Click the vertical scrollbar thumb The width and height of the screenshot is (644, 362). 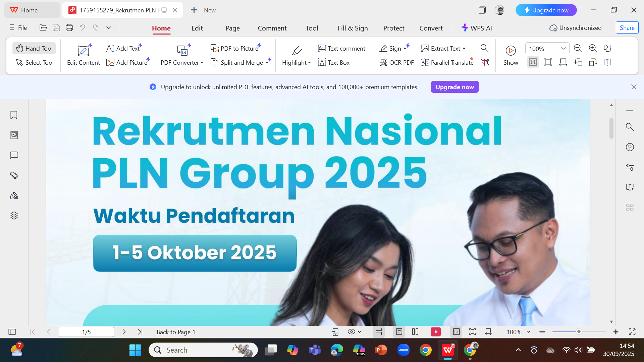click(x=611, y=128)
